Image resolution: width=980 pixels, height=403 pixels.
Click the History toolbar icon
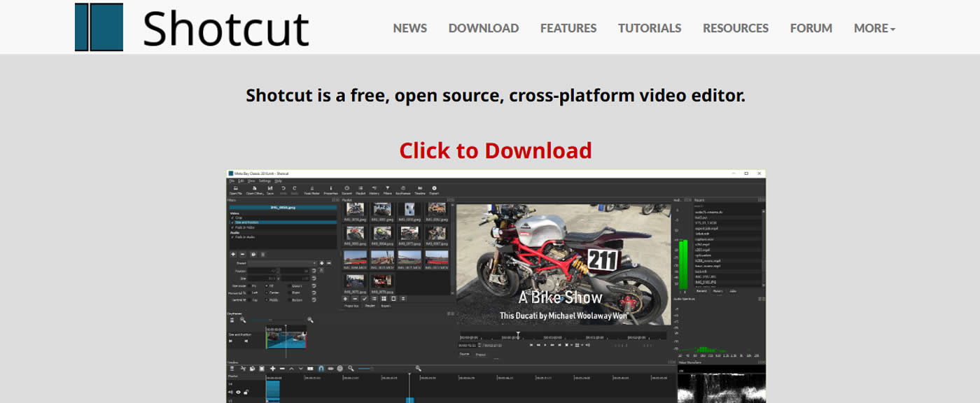pos(374,190)
